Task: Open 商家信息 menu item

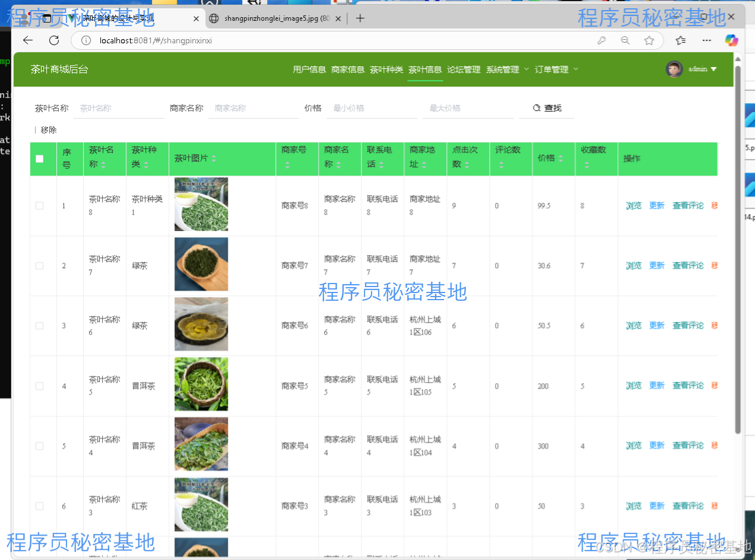Action: point(348,69)
